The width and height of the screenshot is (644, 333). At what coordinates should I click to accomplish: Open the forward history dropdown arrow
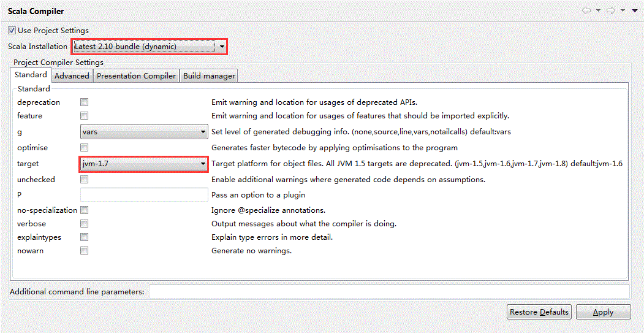coord(623,10)
